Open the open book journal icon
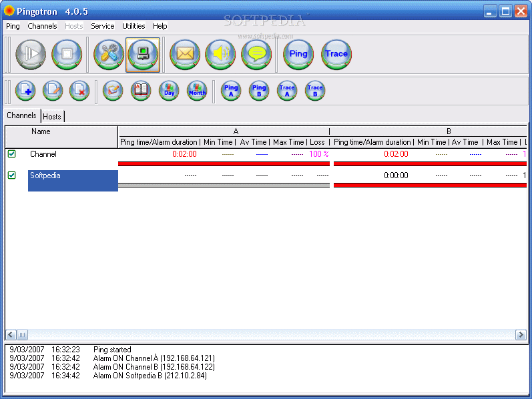 click(141, 91)
